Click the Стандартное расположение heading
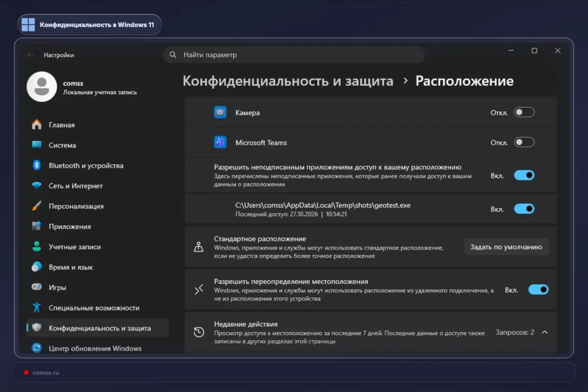 pos(260,239)
